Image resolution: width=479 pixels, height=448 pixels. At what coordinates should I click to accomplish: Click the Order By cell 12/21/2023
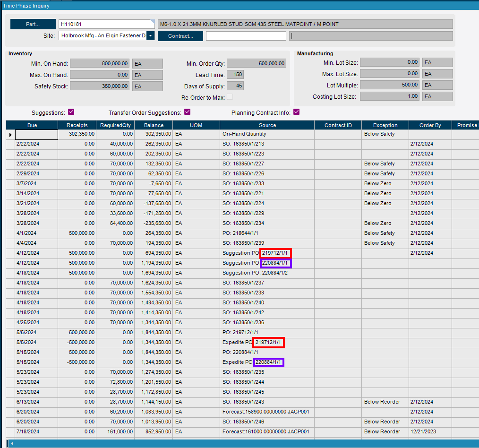point(430,432)
